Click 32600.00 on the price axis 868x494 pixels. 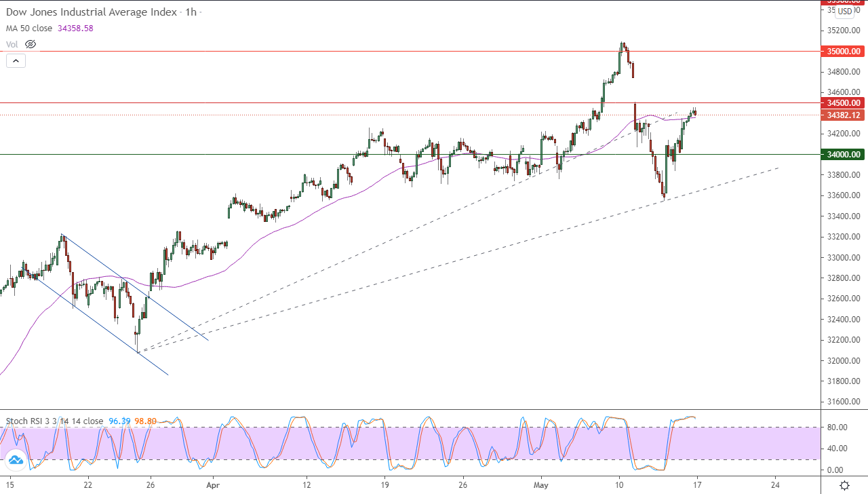pyautogui.click(x=842, y=299)
